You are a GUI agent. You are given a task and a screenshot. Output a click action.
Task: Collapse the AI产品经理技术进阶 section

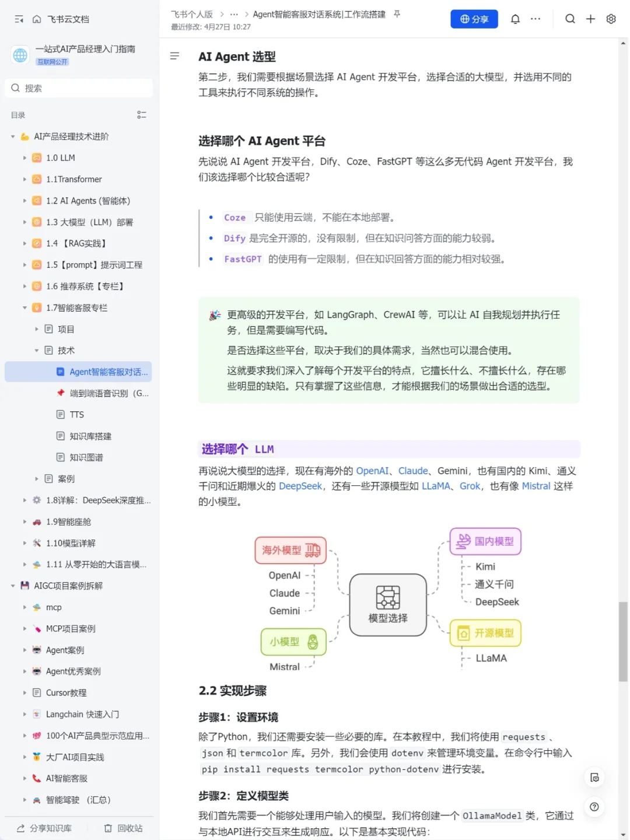(x=13, y=136)
